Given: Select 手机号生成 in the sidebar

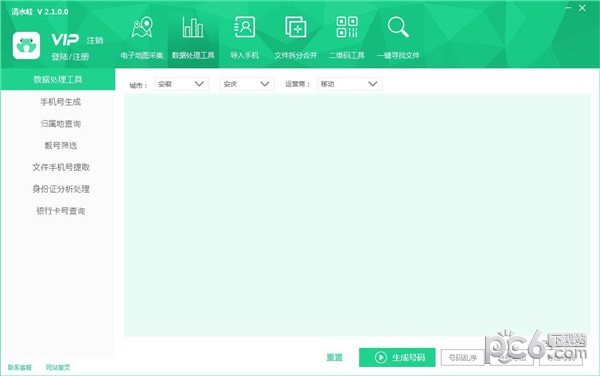Looking at the screenshot, I should pyautogui.click(x=60, y=102).
